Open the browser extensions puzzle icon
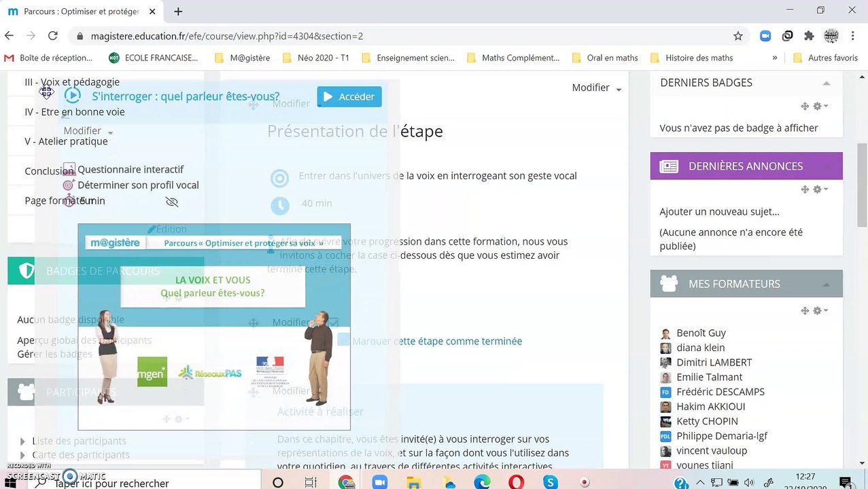The image size is (868, 489). pos(809,36)
